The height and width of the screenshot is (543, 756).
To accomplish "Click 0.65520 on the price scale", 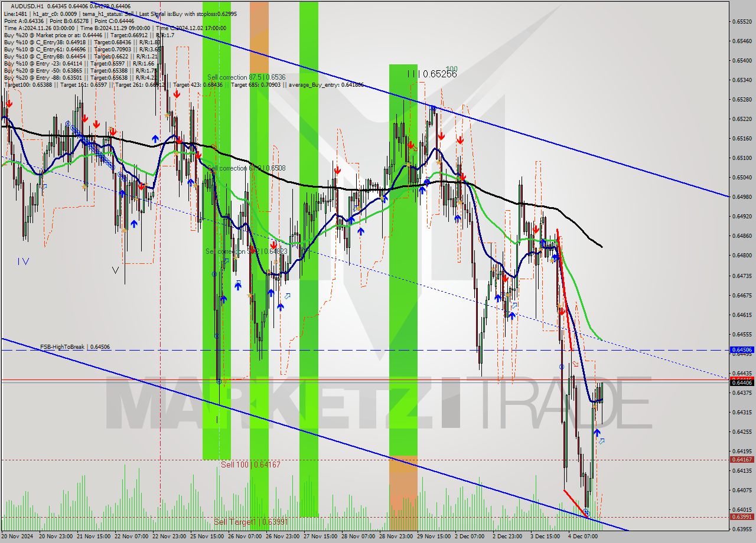I will click(742, 21).
